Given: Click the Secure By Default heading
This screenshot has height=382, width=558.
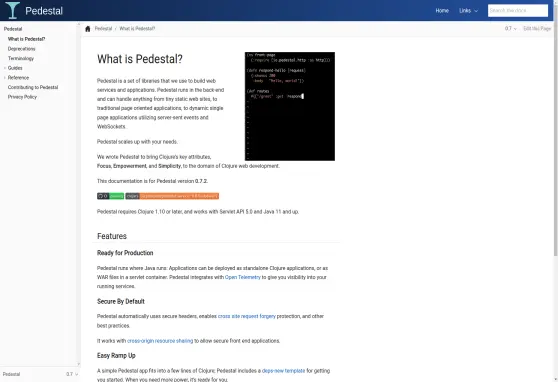Looking at the screenshot, I should click(x=121, y=301).
